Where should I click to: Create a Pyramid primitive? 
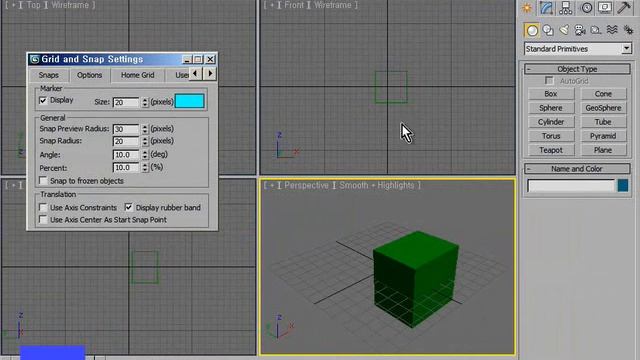tap(603, 136)
